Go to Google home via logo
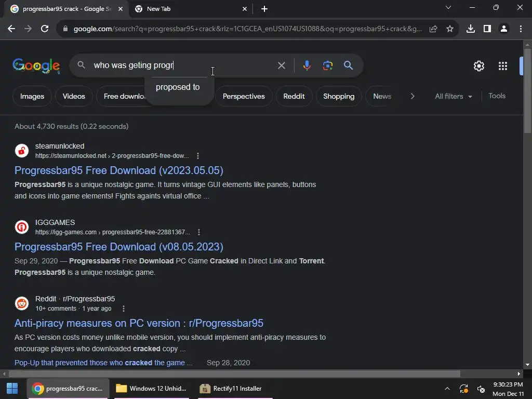This screenshot has height=399, width=532. point(36,66)
